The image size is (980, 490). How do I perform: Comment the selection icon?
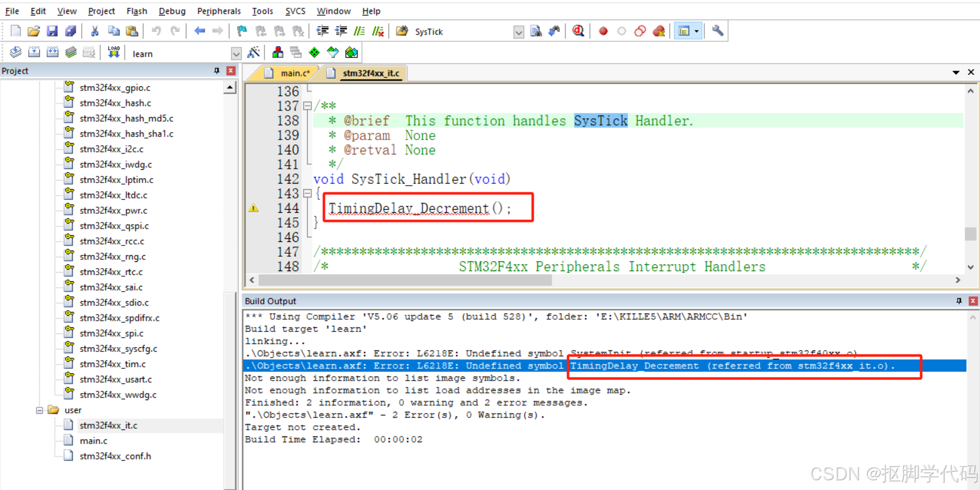[x=360, y=31]
